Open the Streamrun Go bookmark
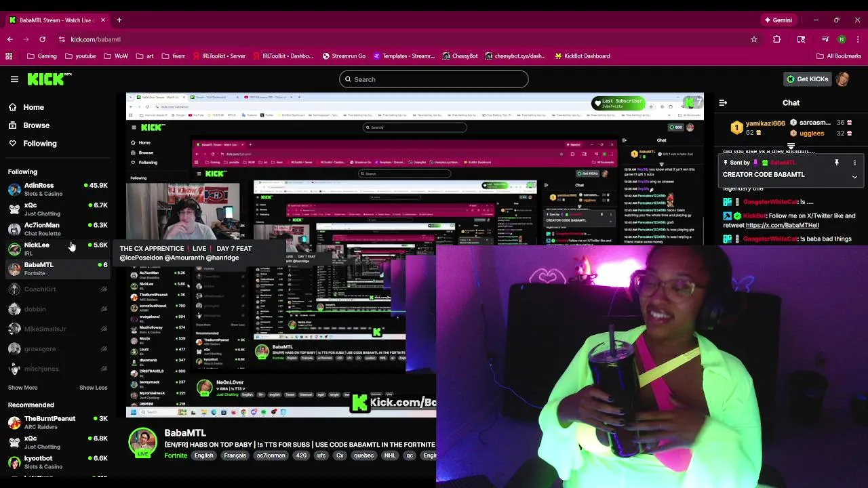The height and width of the screenshot is (488, 868). tap(344, 56)
